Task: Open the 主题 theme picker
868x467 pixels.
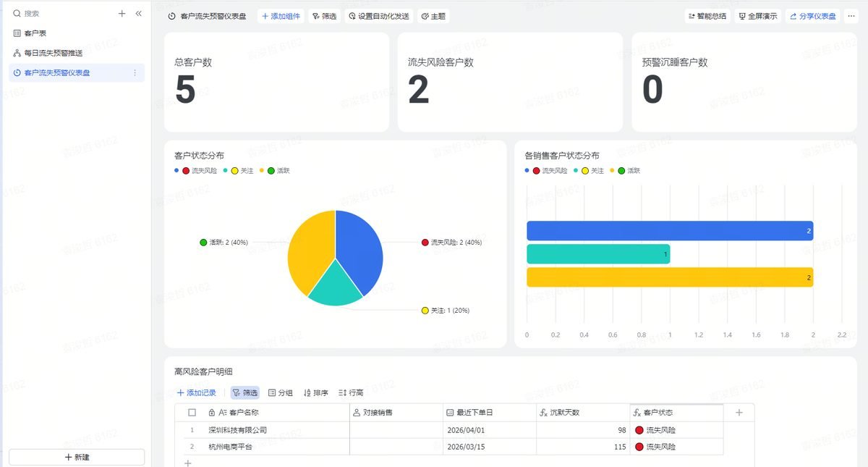Action: [x=433, y=16]
